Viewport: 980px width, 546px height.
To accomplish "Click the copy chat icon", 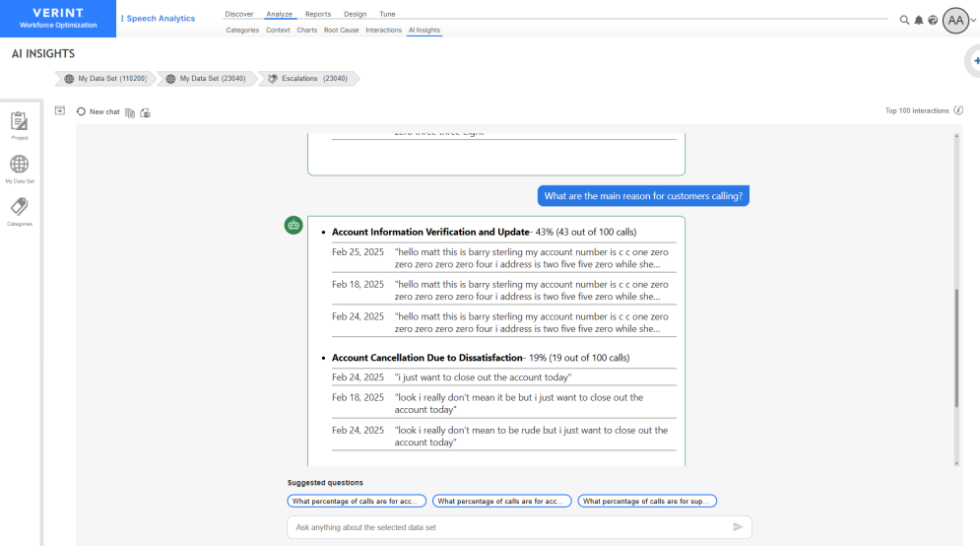I will pos(130,112).
